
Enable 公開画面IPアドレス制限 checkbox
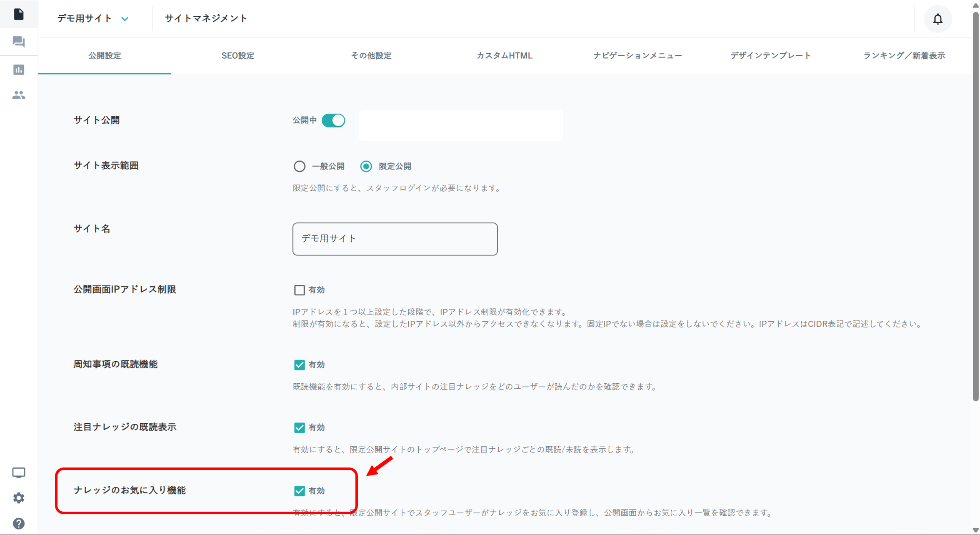click(x=299, y=290)
